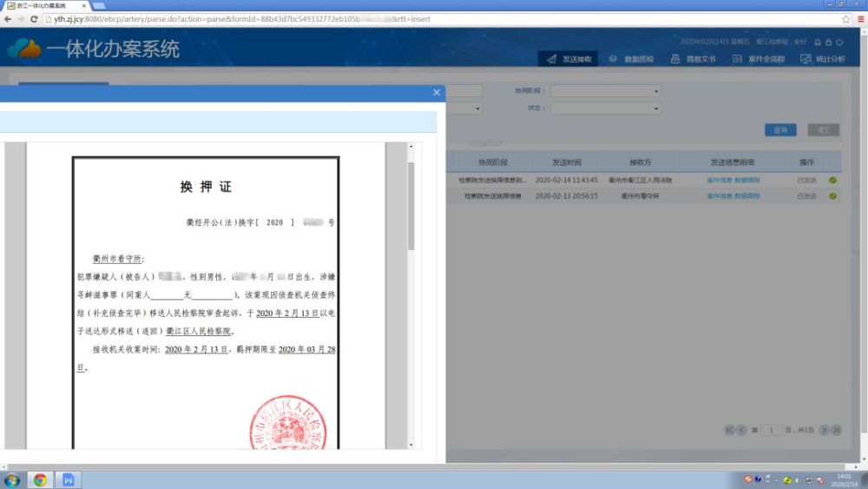
Task: Open WPS Writer from the taskbar
Action: click(69, 479)
